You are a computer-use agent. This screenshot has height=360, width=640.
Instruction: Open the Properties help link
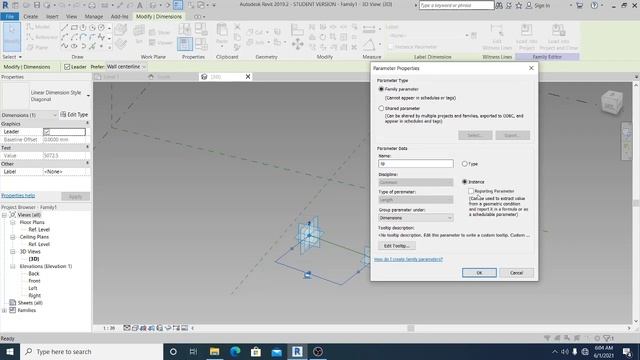tap(18, 196)
